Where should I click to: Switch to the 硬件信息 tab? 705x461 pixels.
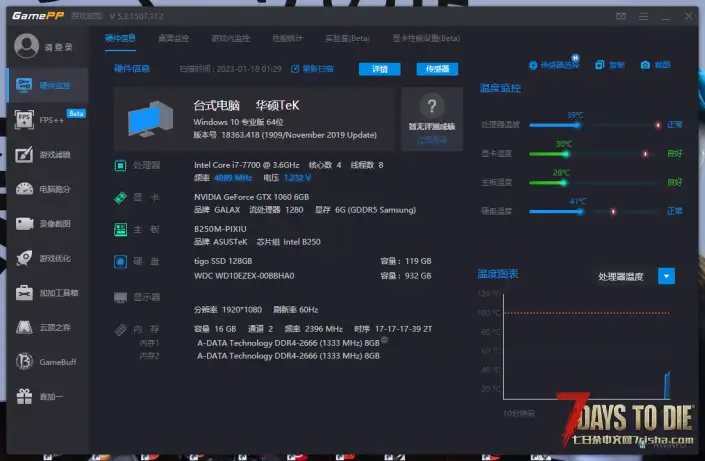[x=120, y=38]
